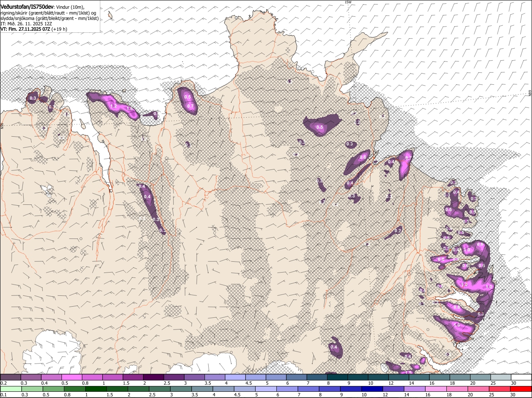Viewport: 532px width, 398px height.
Task: Pick the darkest purple swatch between 2 and 2.5
Action: [x=153, y=377]
